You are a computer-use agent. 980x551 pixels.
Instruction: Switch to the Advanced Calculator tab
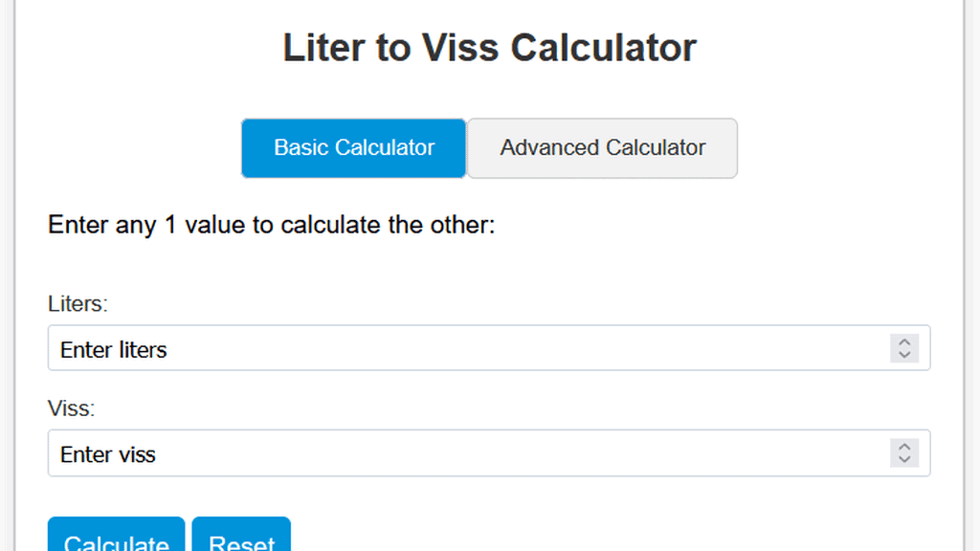(x=601, y=148)
